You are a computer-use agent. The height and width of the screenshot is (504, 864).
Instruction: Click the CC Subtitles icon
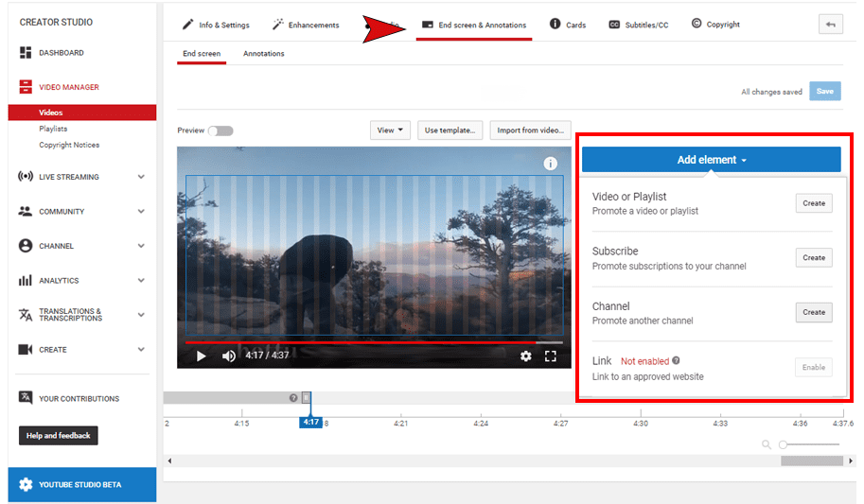pos(614,25)
